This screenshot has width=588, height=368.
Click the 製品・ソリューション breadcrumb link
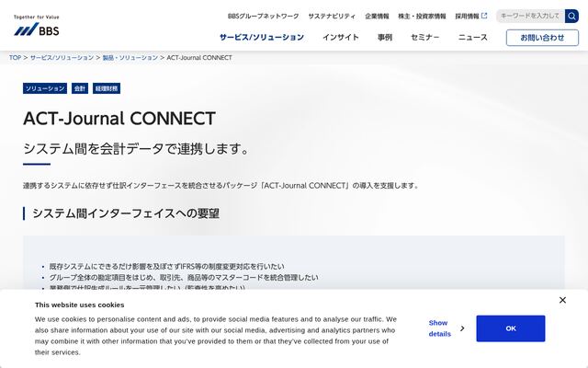click(x=130, y=57)
